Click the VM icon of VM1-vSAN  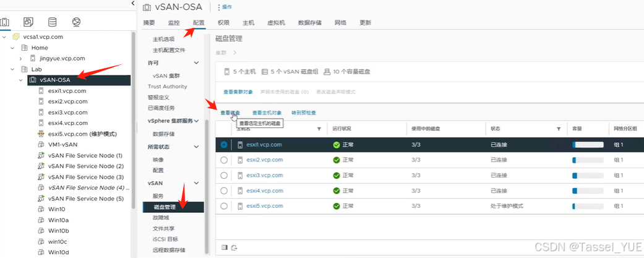tap(41, 145)
